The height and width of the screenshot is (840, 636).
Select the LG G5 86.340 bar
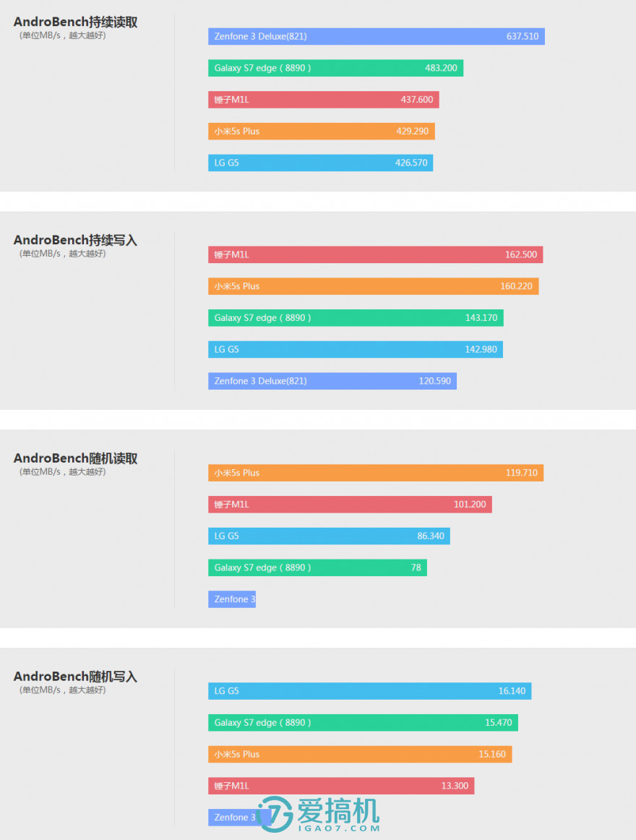coord(329,536)
